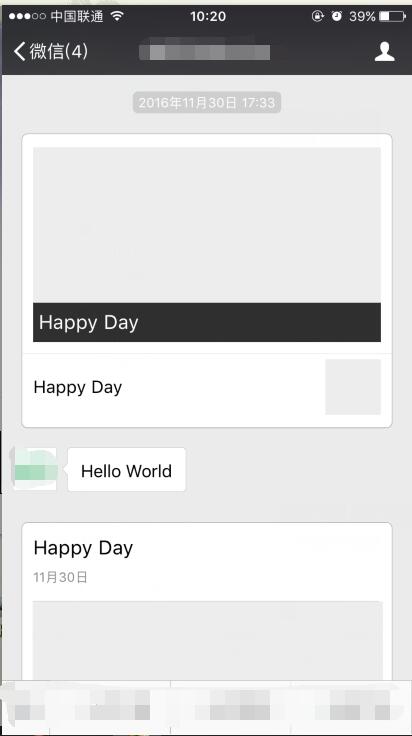Open the Happy Day card dated 11月30日

click(207, 601)
